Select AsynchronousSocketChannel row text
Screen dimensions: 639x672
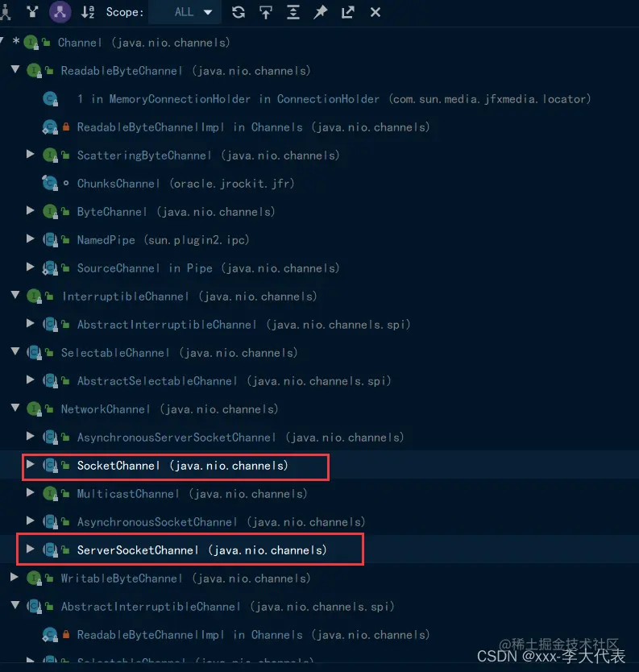tap(221, 522)
